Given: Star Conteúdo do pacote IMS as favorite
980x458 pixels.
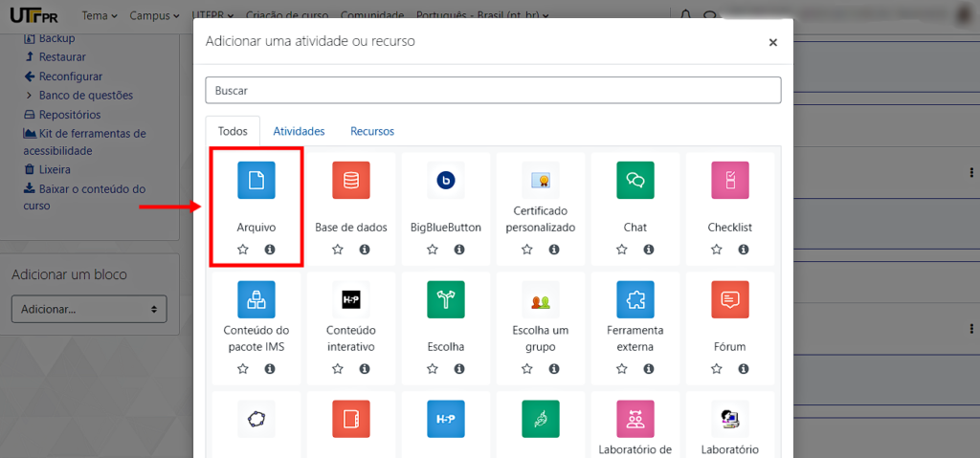Looking at the screenshot, I should (x=243, y=369).
